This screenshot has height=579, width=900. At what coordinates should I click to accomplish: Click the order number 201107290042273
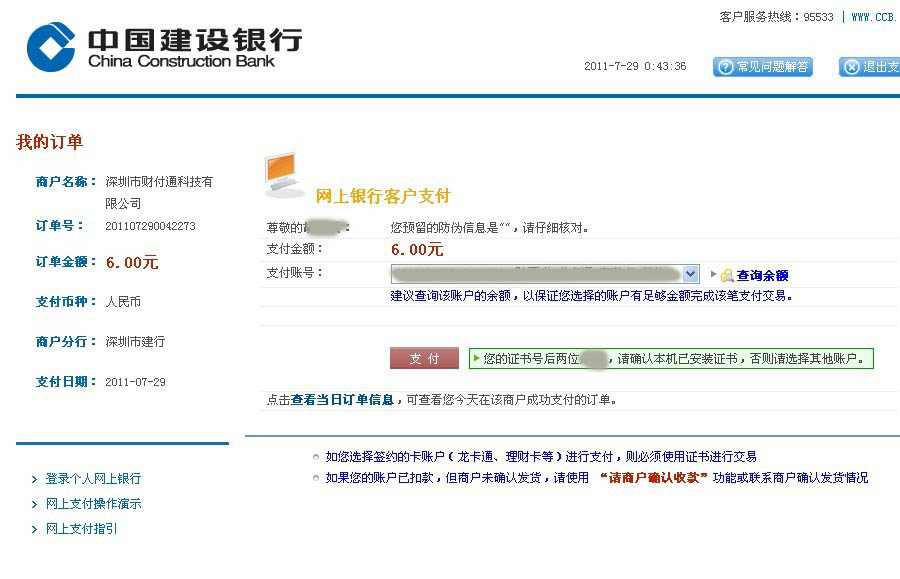(150, 226)
